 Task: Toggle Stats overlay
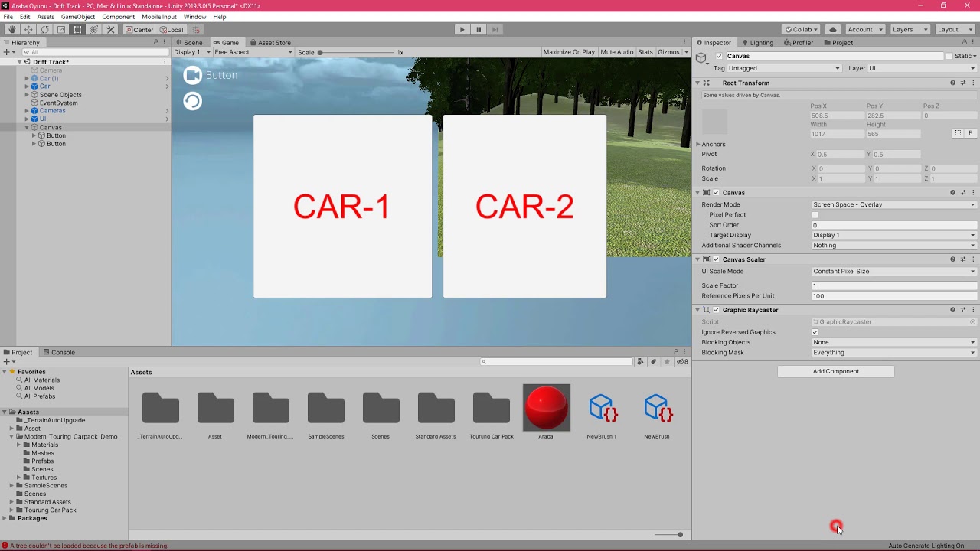point(645,52)
